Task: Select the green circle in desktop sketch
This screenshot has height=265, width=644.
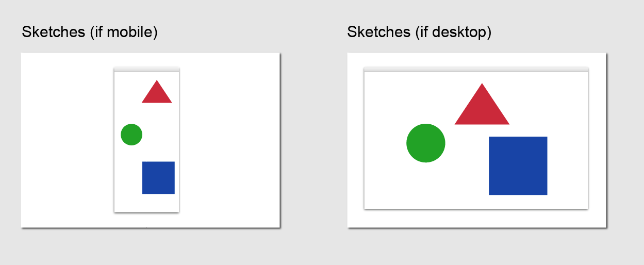Action: coord(426,143)
